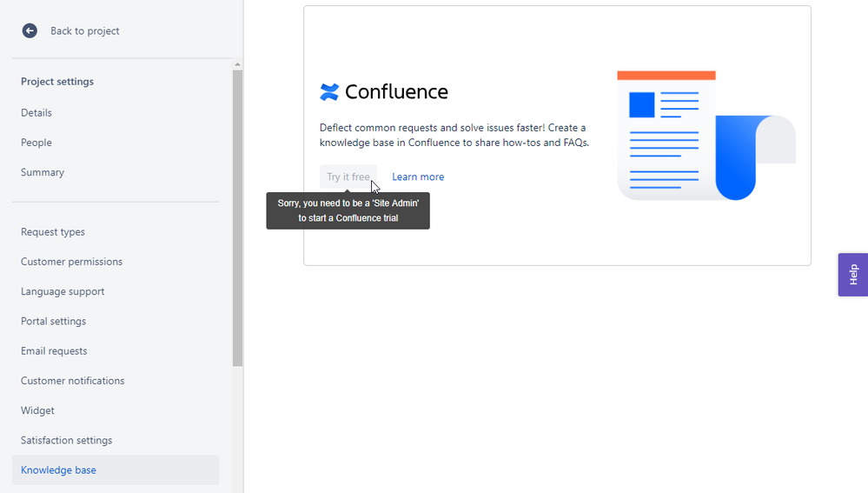Viewport: 868px width, 493px height.
Task: Click the sidebar scroll up arrow
Action: (x=237, y=64)
